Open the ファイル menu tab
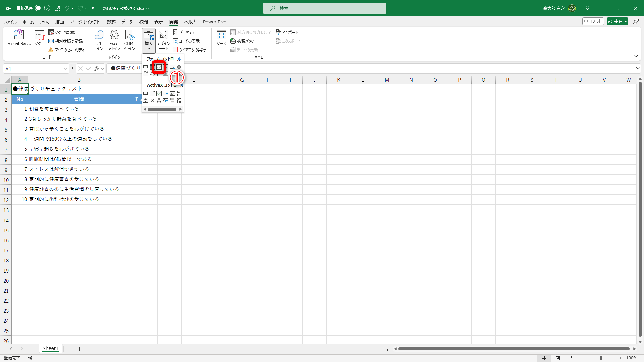 tap(10, 22)
